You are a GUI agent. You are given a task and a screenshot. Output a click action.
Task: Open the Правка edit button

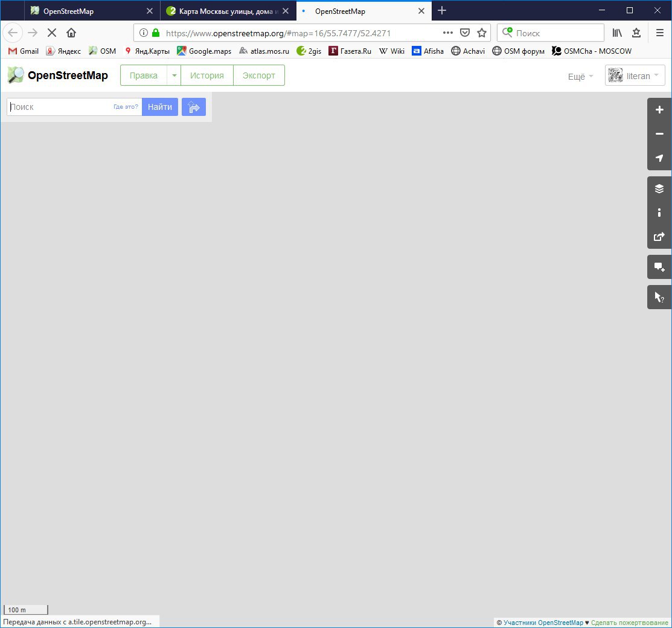click(144, 75)
